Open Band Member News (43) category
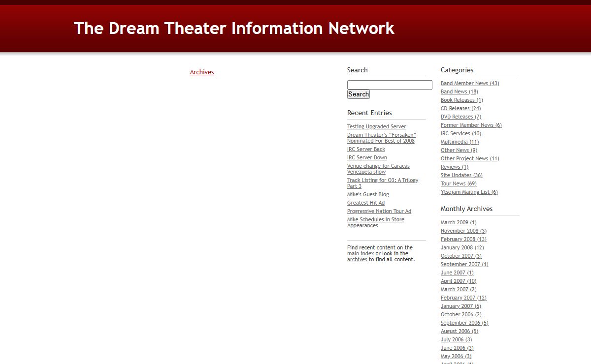 (x=470, y=83)
